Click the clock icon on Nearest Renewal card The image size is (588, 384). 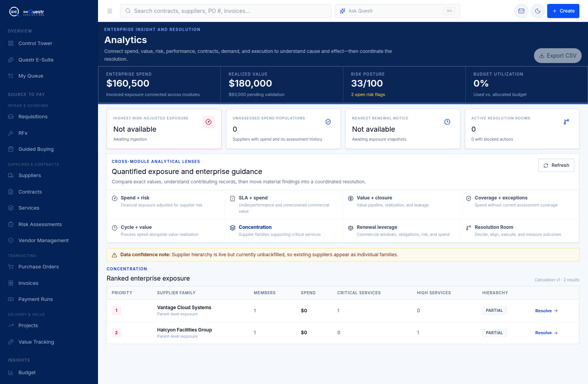[x=447, y=122]
